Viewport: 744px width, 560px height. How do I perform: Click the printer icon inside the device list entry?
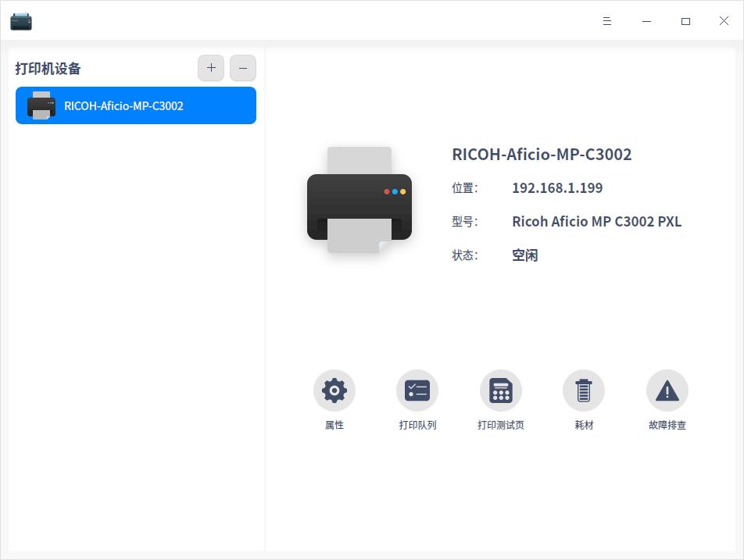point(41,105)
